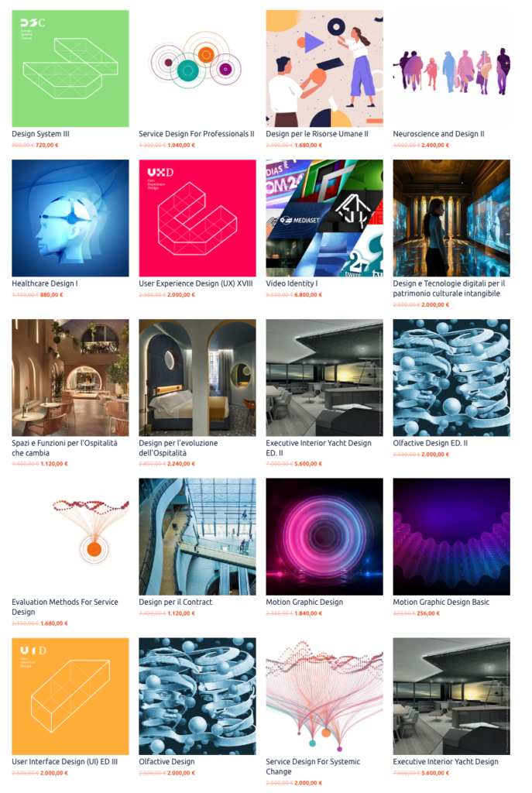The image size is (532, 793).
Task: Open the blue Healthcare Design I head image
Action: point(70,218)
